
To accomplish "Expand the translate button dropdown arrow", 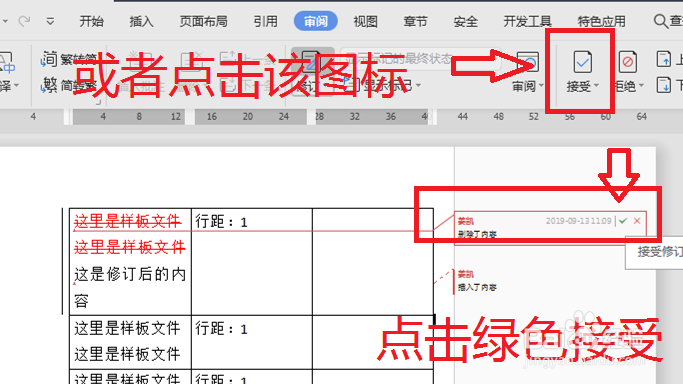I will (17, 85).
